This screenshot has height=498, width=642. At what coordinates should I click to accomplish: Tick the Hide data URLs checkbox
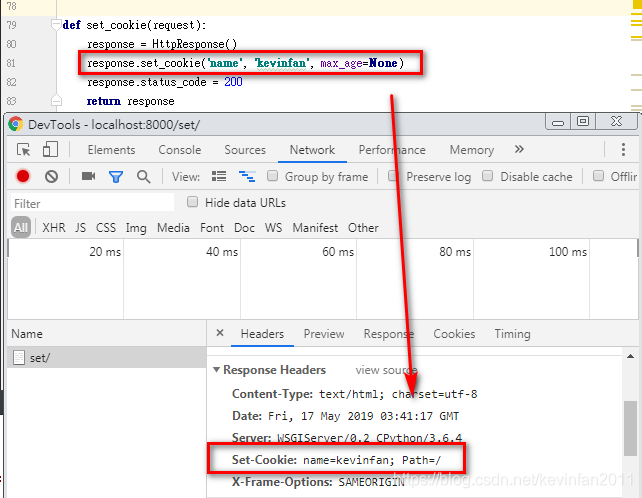193,202
